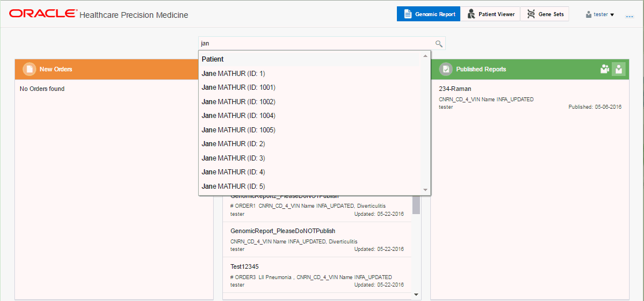
Task: Click Updated: 05-22-2016 under Test12345
Action: [x=378, y=284]
